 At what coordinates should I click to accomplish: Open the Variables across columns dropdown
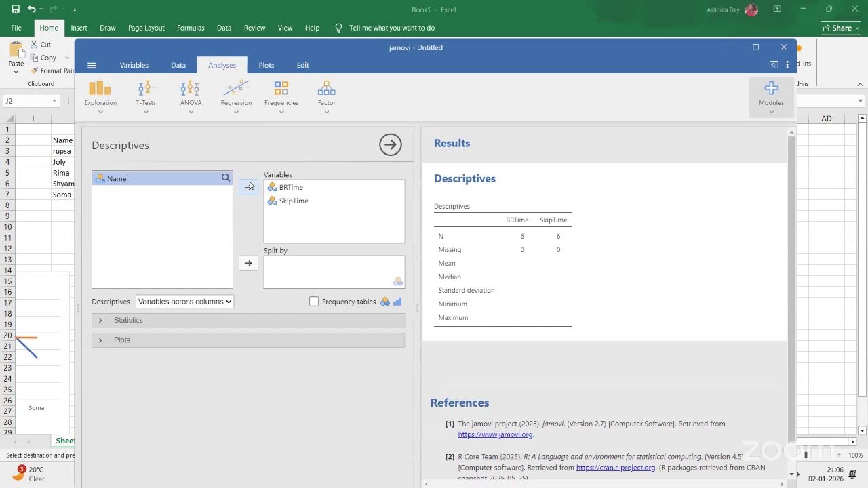point(184,302)
